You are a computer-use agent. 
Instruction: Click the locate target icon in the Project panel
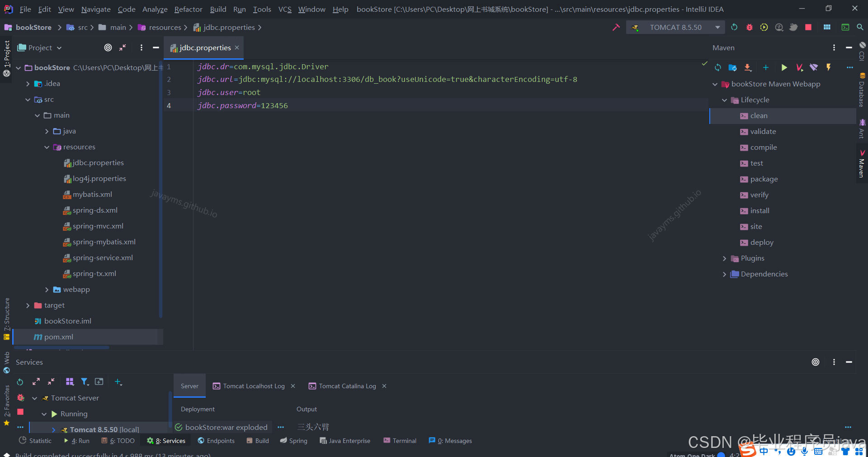click(108, 48)
